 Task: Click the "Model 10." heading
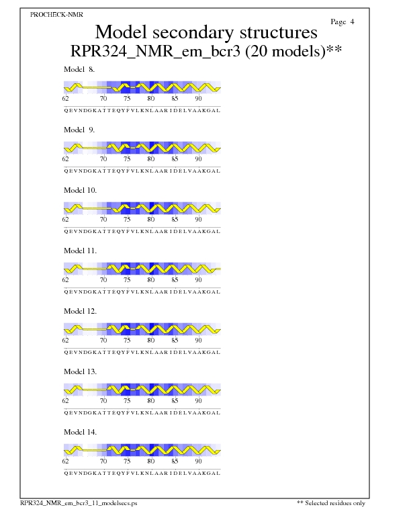tap(80, 190)
